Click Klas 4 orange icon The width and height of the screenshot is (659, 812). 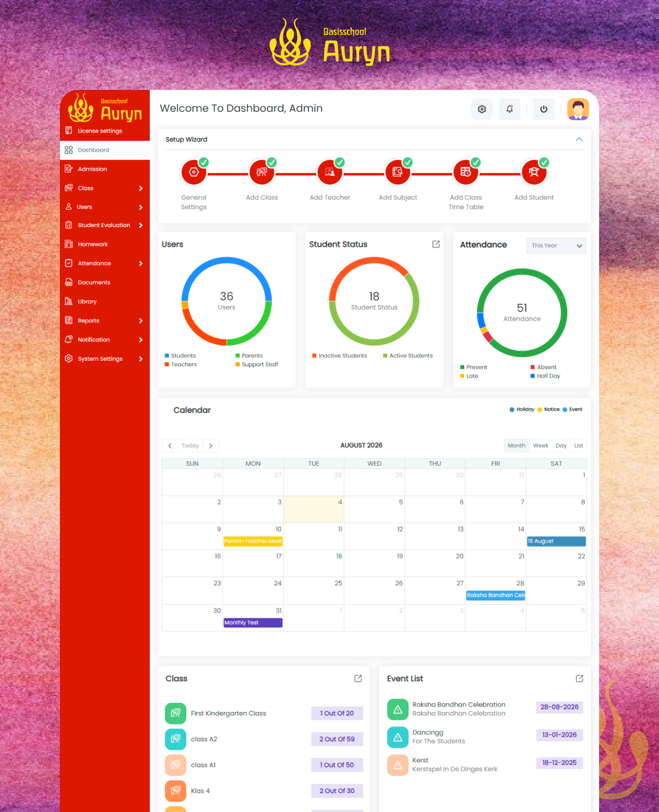tap(176, 790)
